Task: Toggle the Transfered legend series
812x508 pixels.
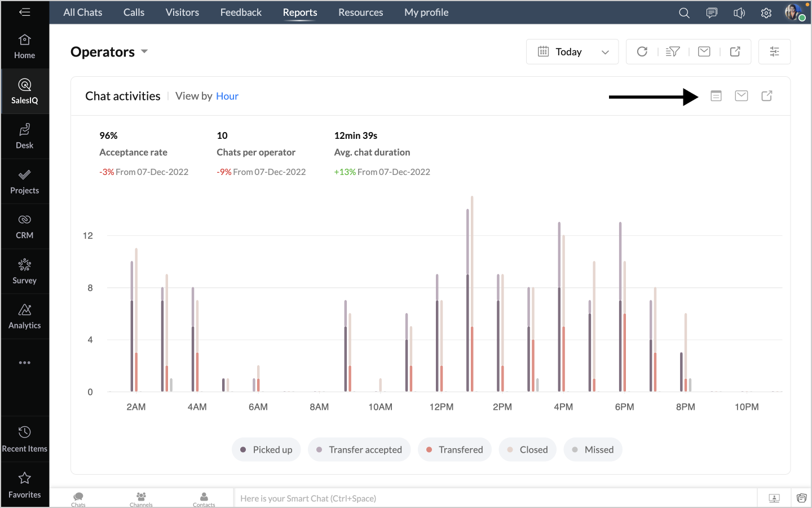Action: [x=454, y=450]
